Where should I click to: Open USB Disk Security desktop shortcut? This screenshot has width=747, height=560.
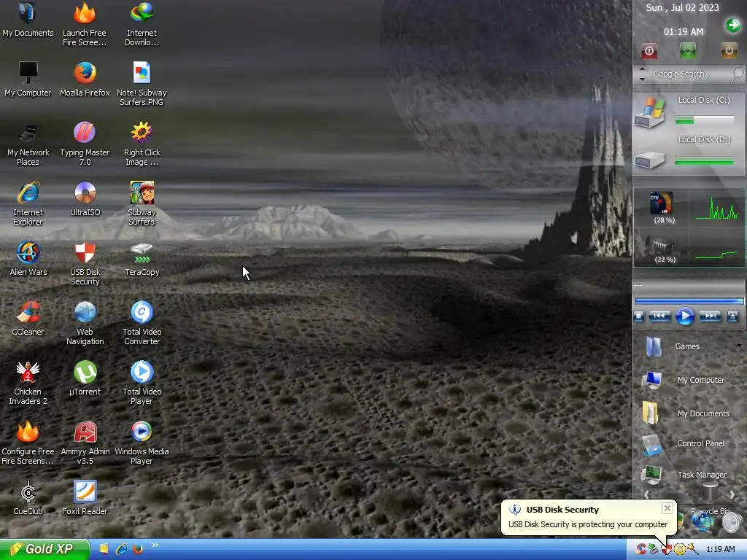(85, 263)
